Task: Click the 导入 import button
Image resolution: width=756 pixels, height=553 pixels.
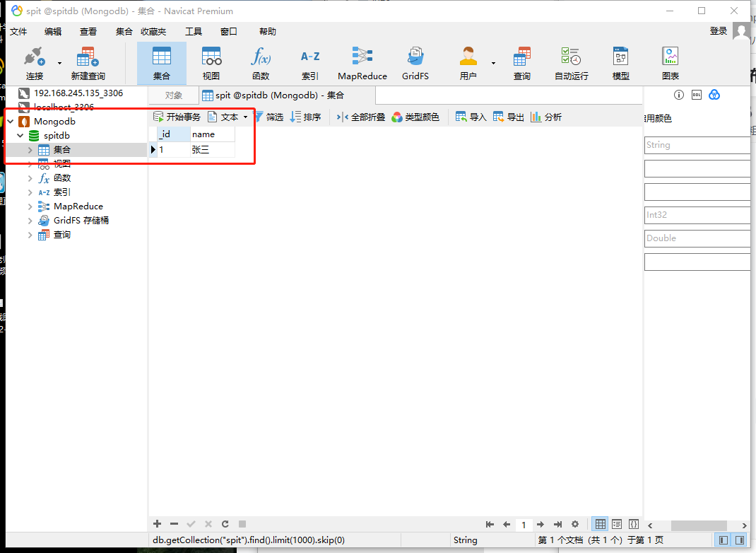Action: pyautogui.click(x=471, y=117)
